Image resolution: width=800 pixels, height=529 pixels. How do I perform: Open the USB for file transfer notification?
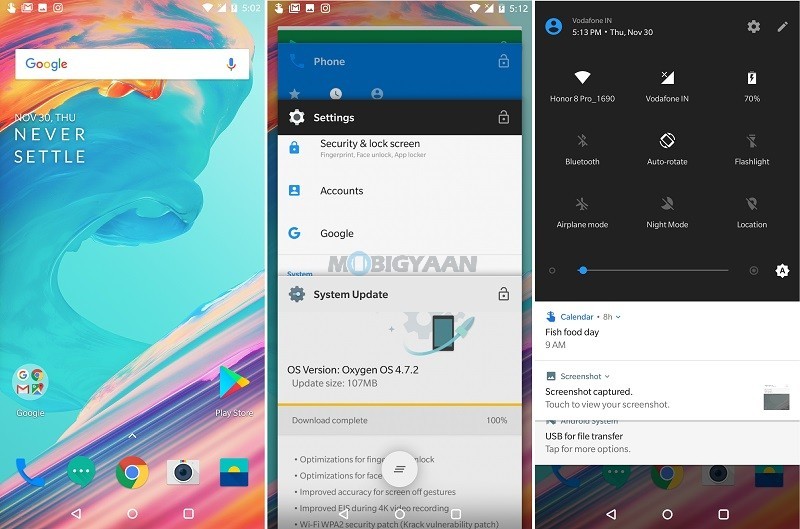coord(667,442)
